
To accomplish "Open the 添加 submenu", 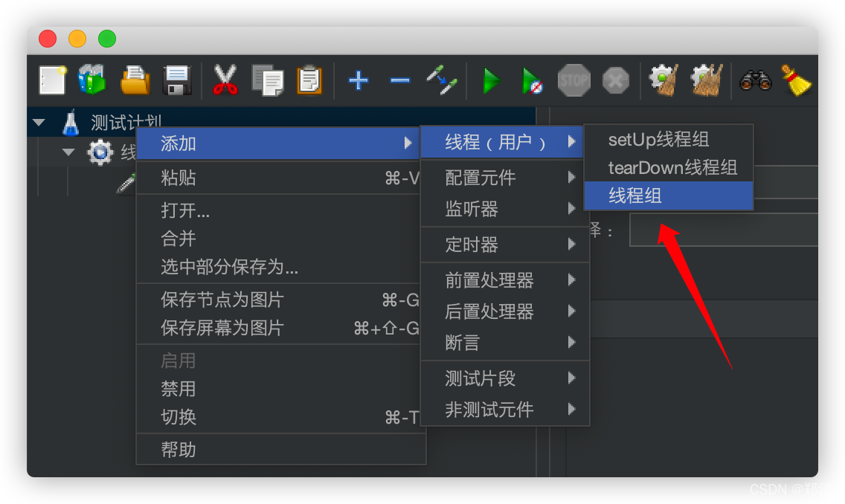I will (x=278, y=143).
